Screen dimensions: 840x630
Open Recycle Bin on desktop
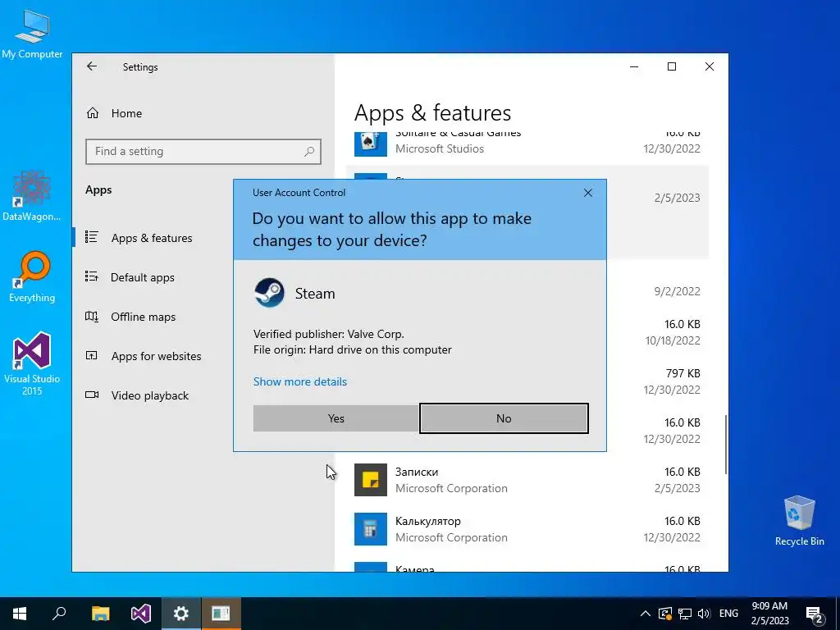(799, 521)
